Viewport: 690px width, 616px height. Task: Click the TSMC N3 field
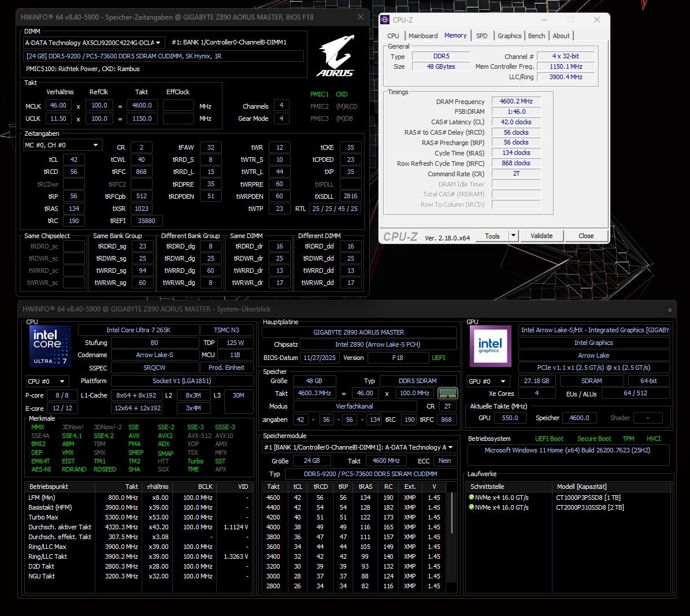click(226, 330)
